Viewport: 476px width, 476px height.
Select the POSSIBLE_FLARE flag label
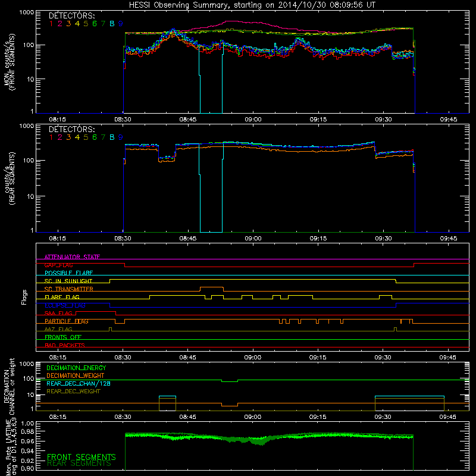[x=68, y=273]
